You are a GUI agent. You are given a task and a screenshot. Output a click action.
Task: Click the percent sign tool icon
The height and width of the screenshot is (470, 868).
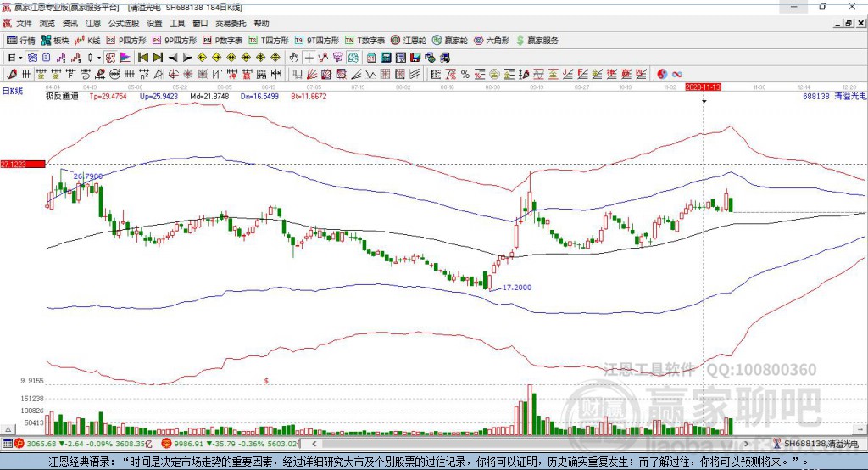point(465,75)
